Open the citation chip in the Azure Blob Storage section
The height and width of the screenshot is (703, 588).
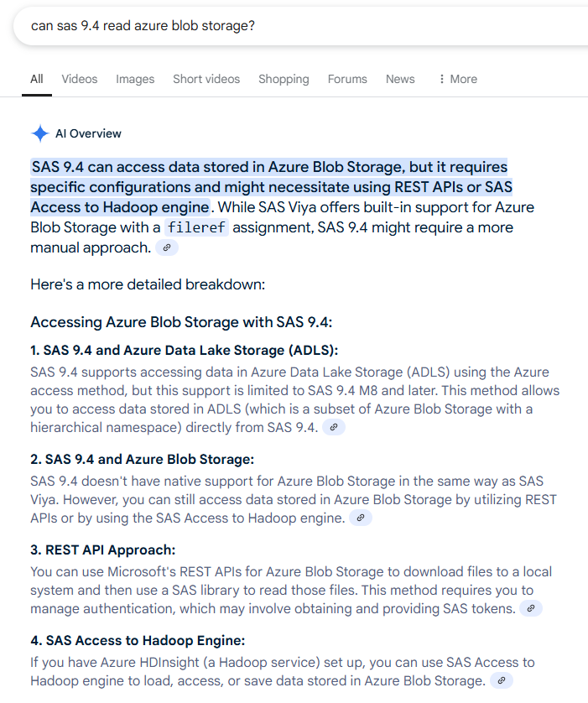(x=360, y=518)
